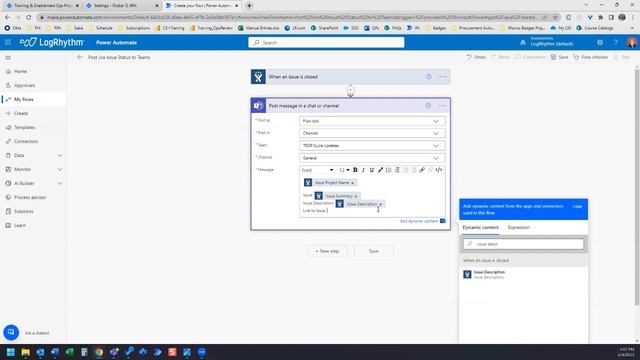This screenshot has width=640, height=360.
Task: Toggle bold formatting in message editor
Action: click(x=355, y=170)
